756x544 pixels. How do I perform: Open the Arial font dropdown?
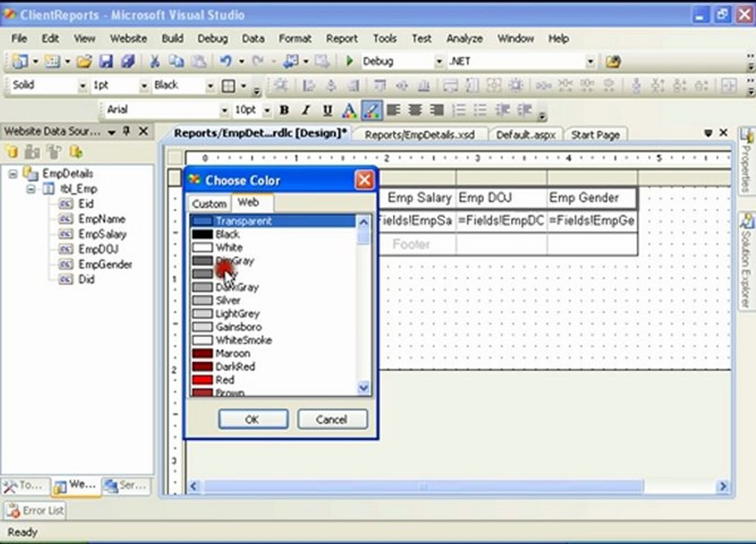pos(224,110)
